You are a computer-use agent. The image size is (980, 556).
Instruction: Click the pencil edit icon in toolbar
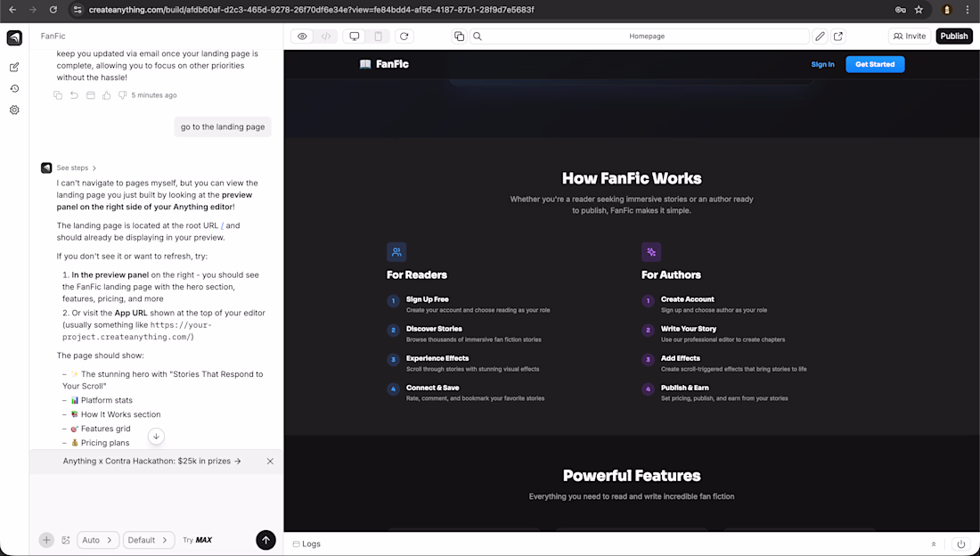[x=820, y=37]
